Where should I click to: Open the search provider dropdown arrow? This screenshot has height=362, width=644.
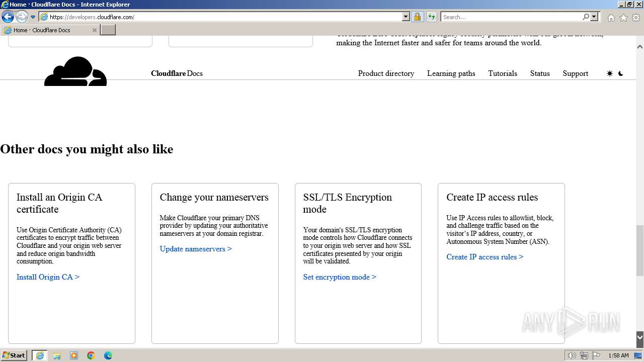pos(594,17)
